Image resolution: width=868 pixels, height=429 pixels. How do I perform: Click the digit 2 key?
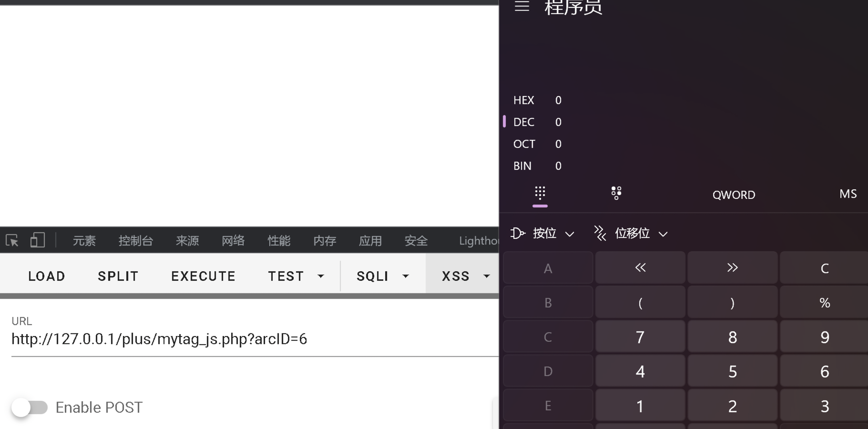coord(733,406)
